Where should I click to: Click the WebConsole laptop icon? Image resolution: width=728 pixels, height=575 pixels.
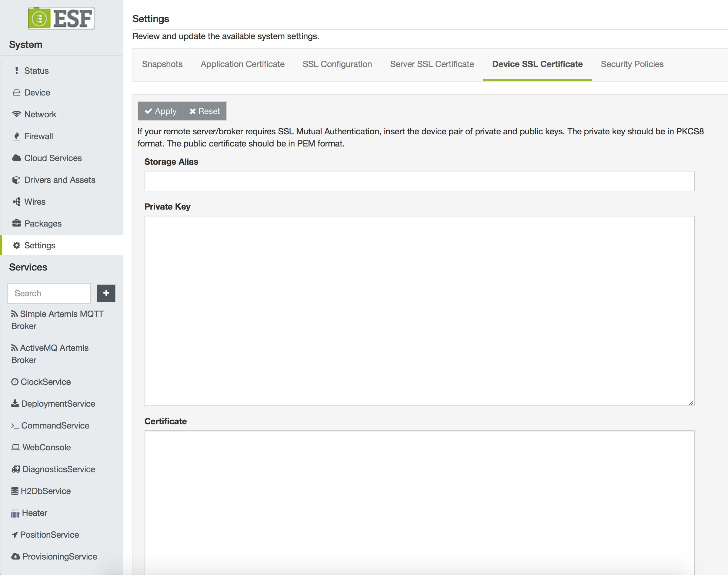coord(16,447)
